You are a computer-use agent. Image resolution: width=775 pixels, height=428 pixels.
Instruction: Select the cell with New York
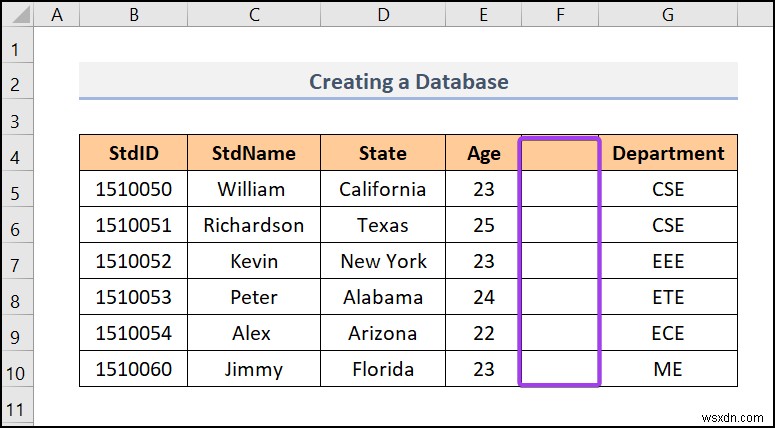click(x=382, y=261)
